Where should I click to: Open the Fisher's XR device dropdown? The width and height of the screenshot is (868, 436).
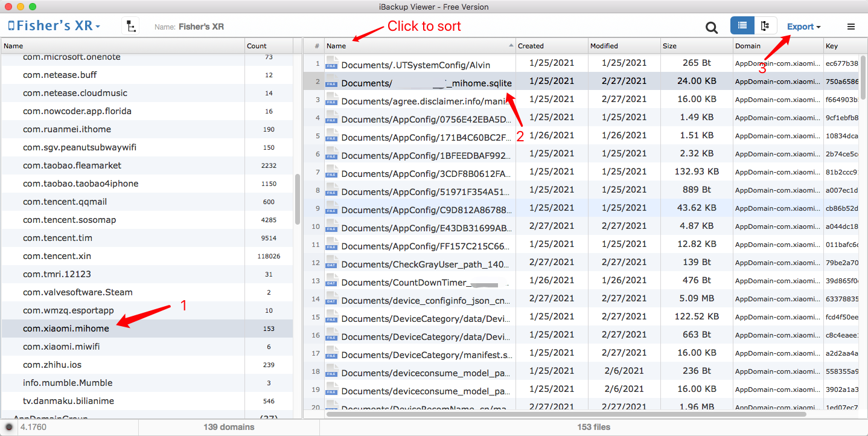coord(54,26)
